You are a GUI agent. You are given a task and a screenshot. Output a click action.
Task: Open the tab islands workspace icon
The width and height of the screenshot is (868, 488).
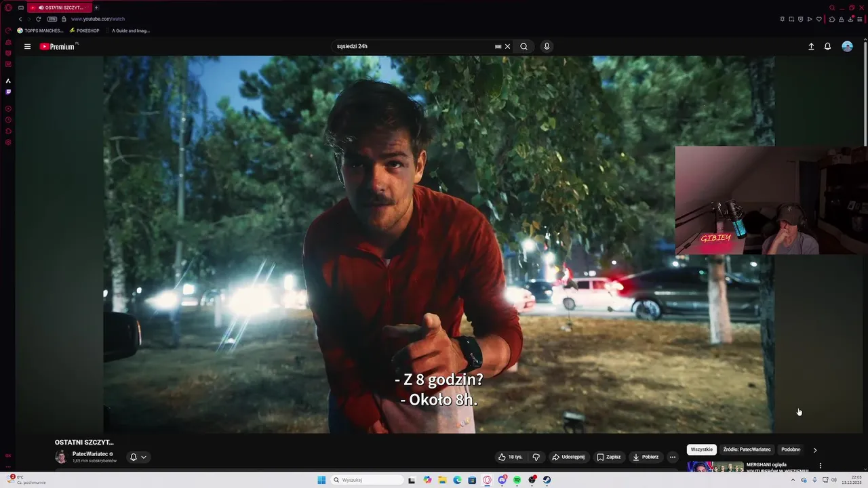coord(21,7)
